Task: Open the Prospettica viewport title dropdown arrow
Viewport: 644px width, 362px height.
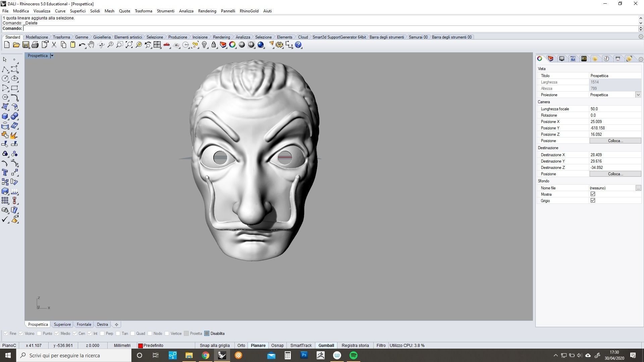Action: pyautogui.click(x=52, y=56)
